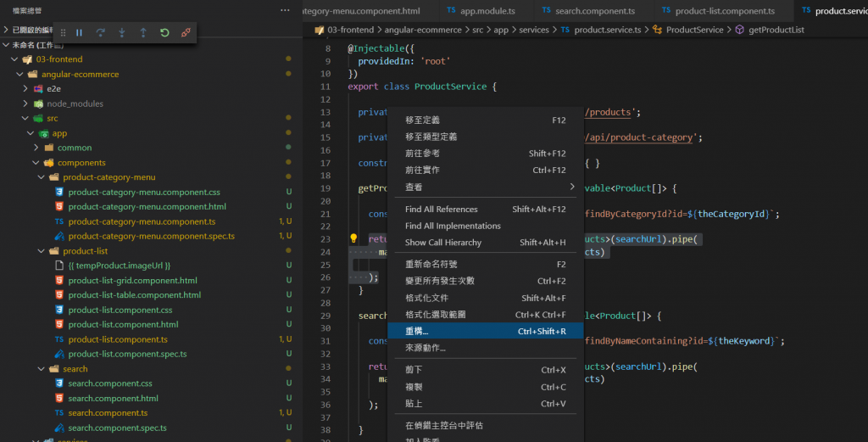This screenshot has width=868, height=442.
Task: Click the Step Into debug arrow
Action: point(122,33)
